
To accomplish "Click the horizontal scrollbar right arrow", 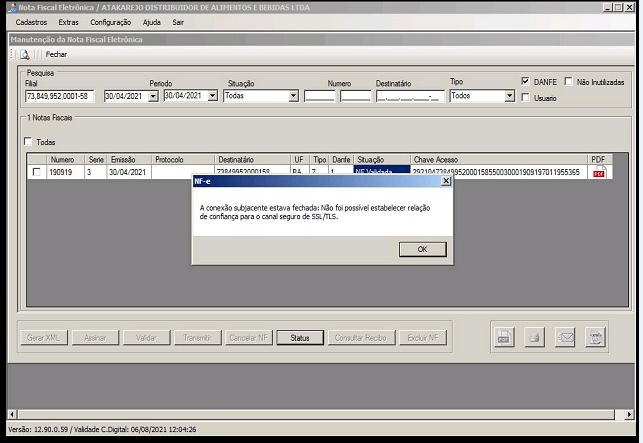I will [629, 414].
